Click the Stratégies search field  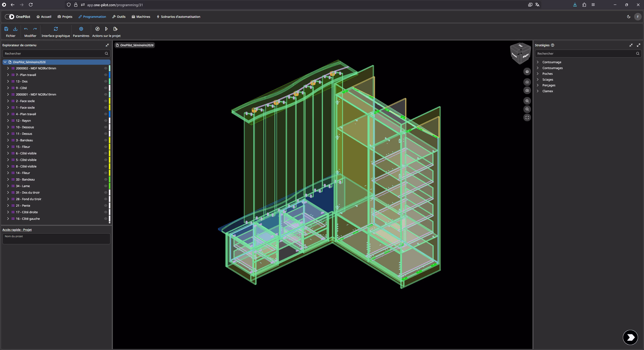pos(585,54)
